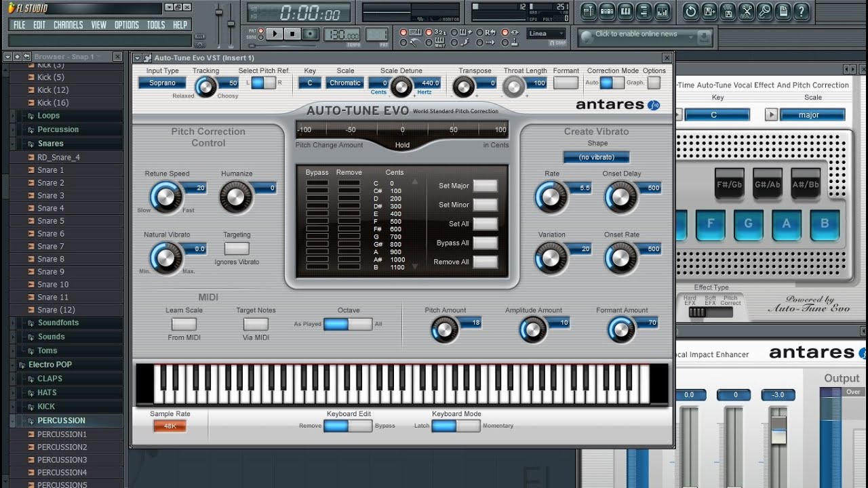Viewport: 868px width, 488px height.
Task: Toggle the 3-2-1 recording countdown icon
Action: click(439, 33)
